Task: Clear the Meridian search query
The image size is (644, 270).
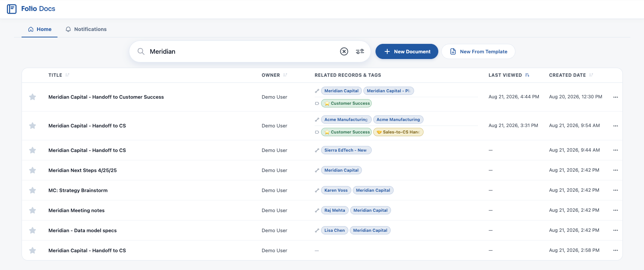Action: 344,51
